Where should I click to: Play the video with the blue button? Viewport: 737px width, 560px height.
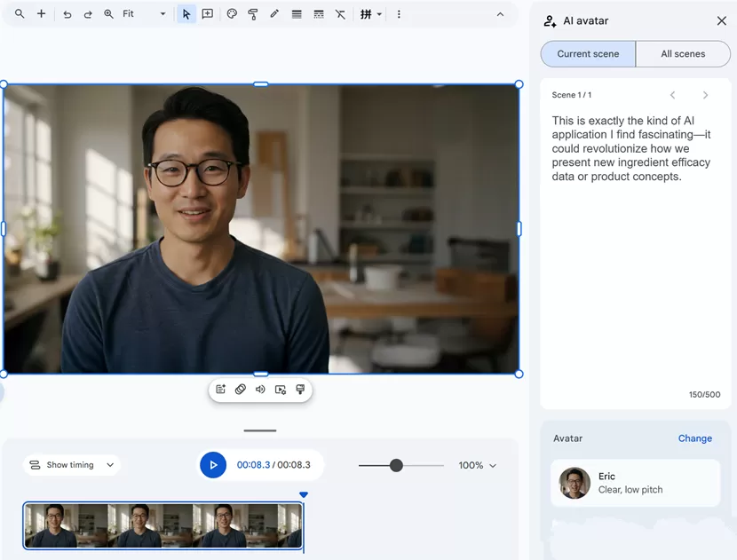[x=213, y=465]
